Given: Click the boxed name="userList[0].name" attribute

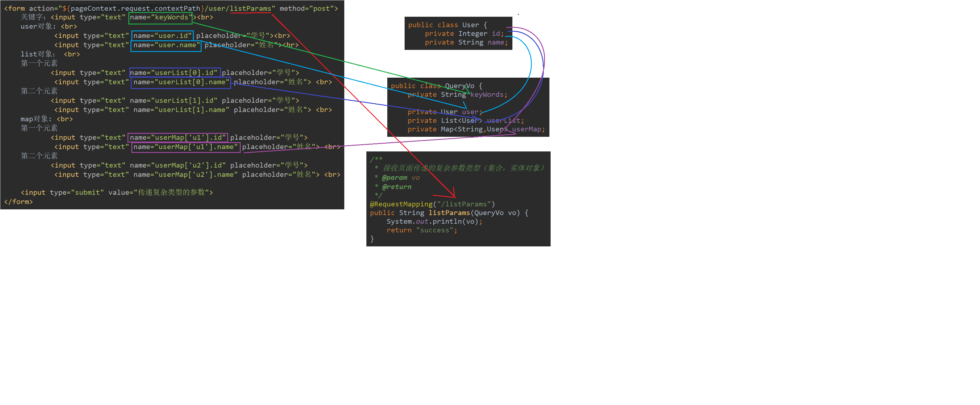Looking at the screenshot, I should click(x=181, y=82).
